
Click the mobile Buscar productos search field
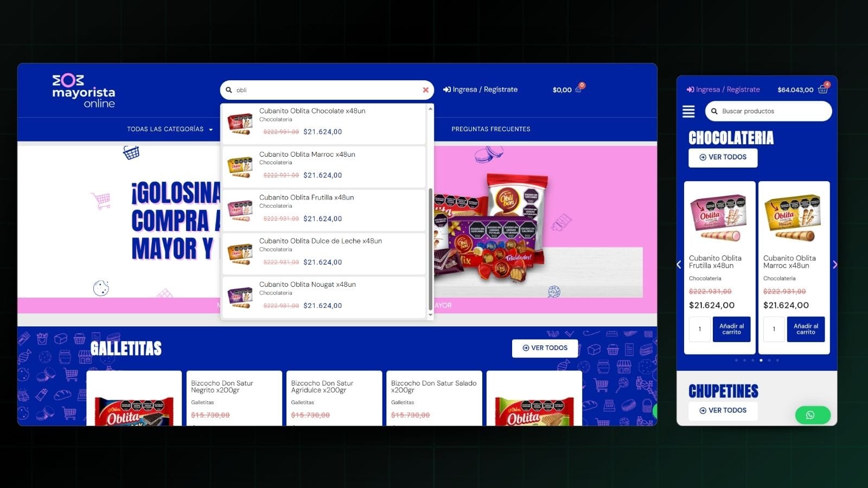click(x=773, y=111)
